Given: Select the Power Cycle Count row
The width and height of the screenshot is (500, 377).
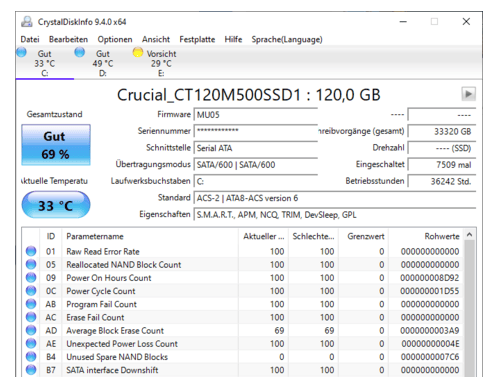Looking at the screenshot, I should 243,291.
